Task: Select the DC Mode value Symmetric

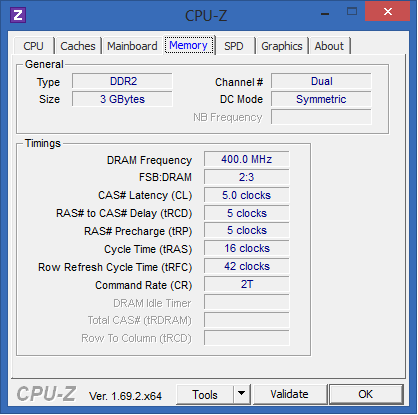Action: click(x=321, y=99)
